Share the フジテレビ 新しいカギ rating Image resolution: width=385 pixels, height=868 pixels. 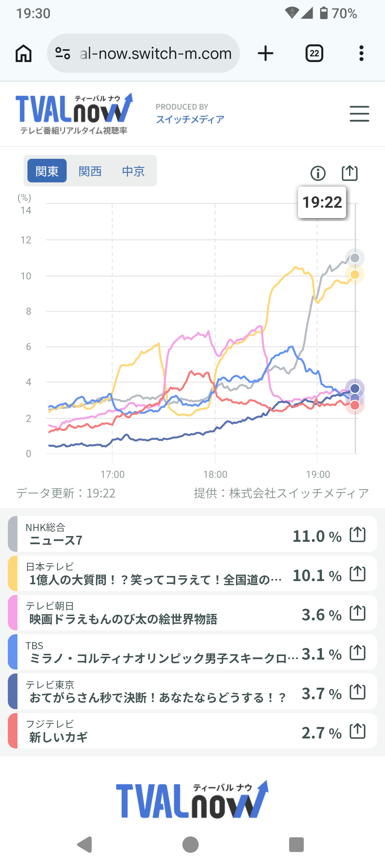pyautogui.click(x=358, y=731)
